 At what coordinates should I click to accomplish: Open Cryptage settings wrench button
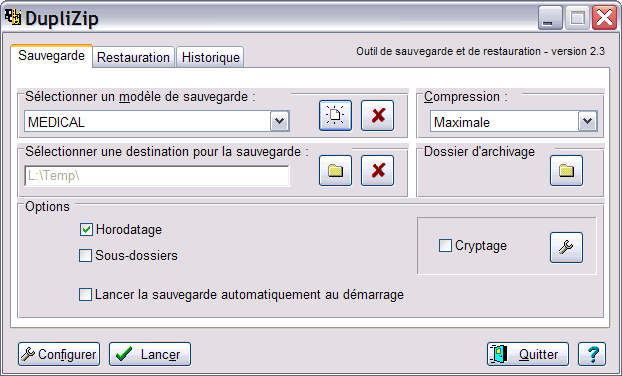[x=566, y=247]
